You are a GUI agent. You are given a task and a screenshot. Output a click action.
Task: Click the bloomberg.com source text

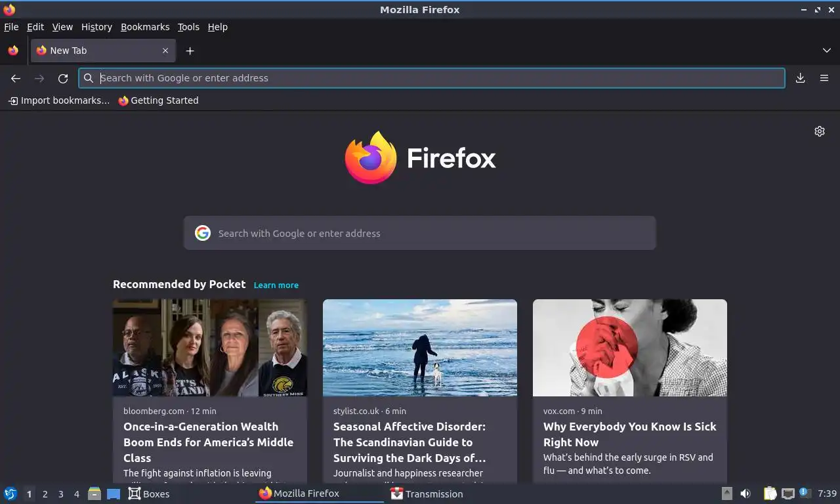click(154, 411)
